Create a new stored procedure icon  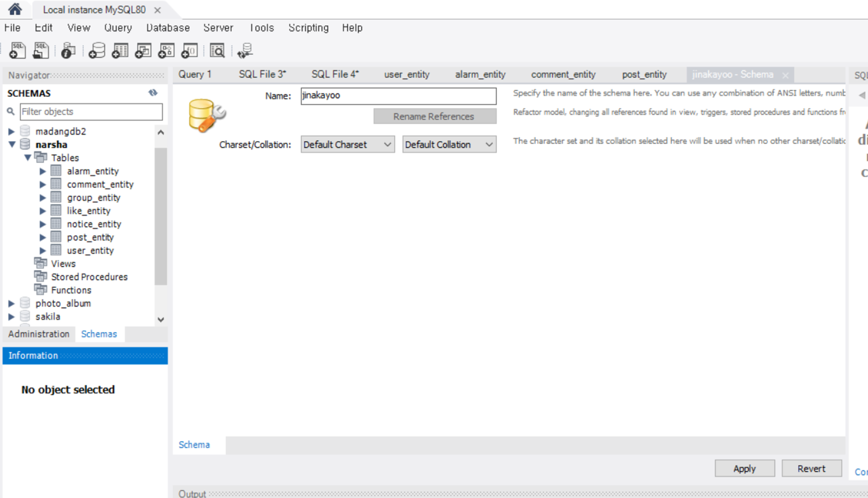tap(166, 50)
